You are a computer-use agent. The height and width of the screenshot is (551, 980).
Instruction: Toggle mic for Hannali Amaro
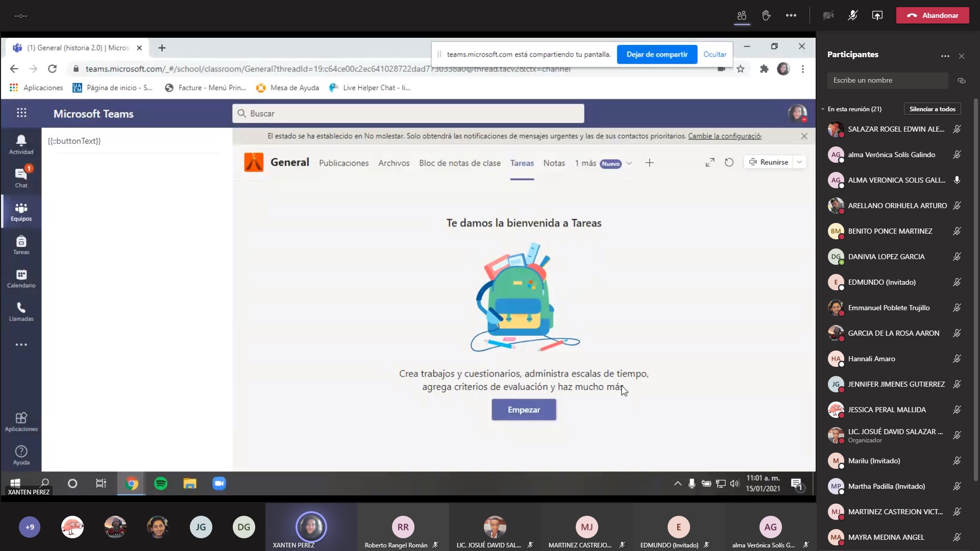coord(957,359)
